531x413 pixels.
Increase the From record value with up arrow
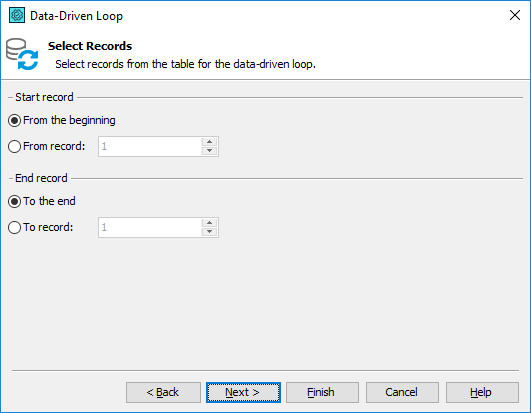209,142
